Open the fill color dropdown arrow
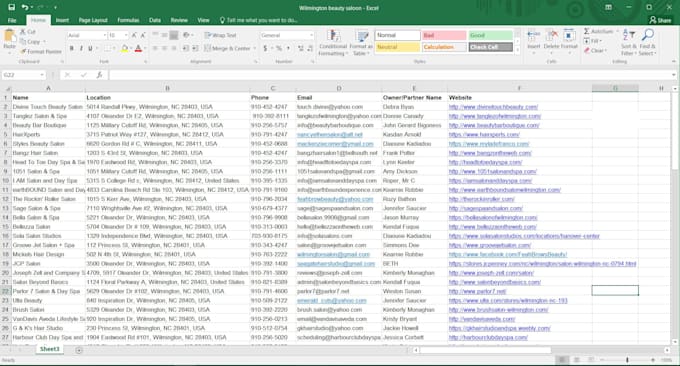 (x=131, y=49)
